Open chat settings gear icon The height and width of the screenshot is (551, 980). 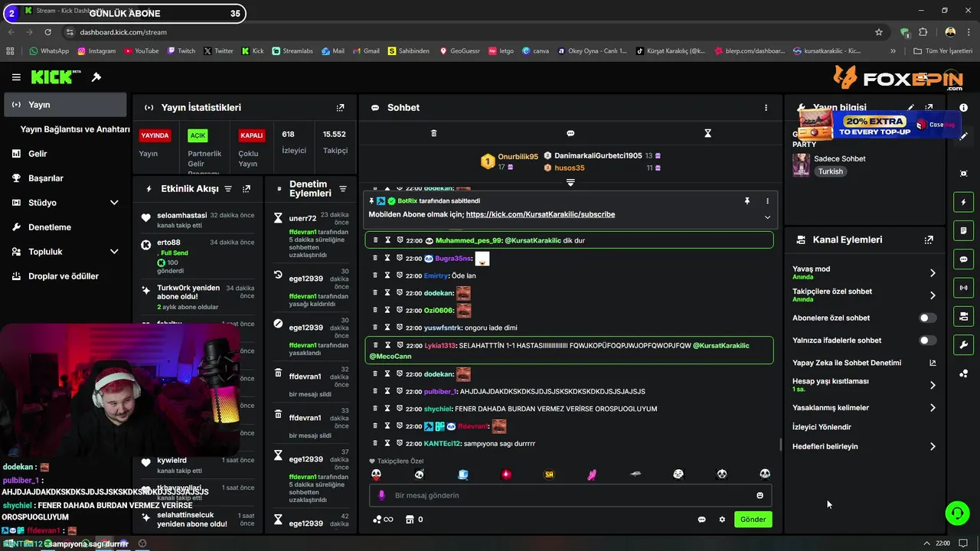721,520
